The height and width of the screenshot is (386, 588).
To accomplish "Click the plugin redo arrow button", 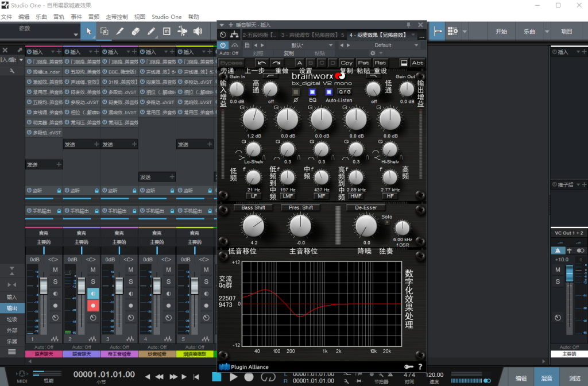I will click(x=277, y=63).
